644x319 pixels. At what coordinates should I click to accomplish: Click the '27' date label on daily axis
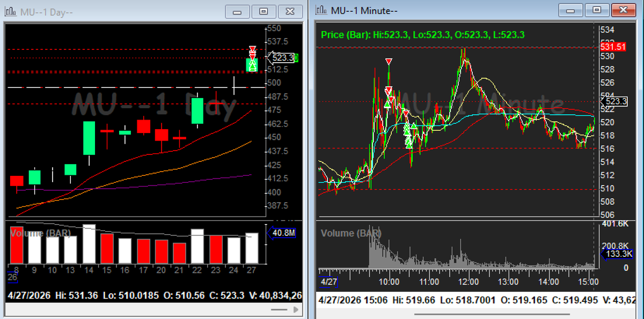click(251, 270)
